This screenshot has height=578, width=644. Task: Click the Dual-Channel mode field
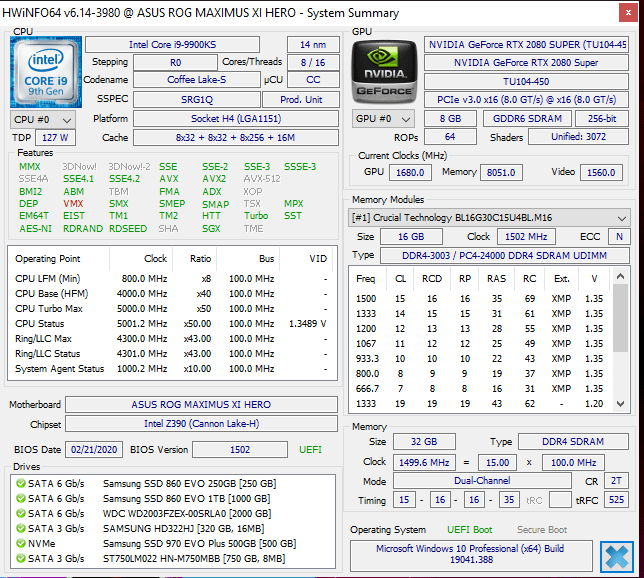click(482, 481)
